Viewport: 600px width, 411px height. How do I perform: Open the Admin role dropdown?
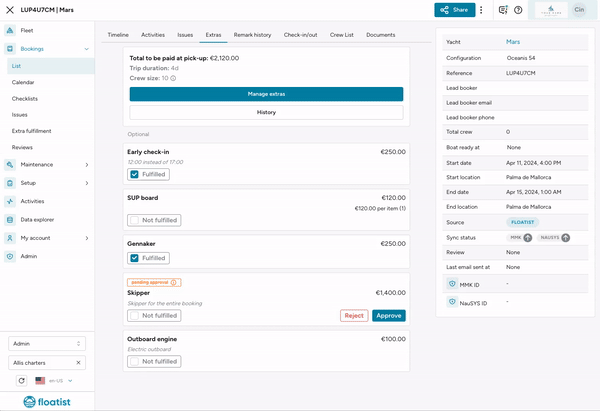click(47, 344)
